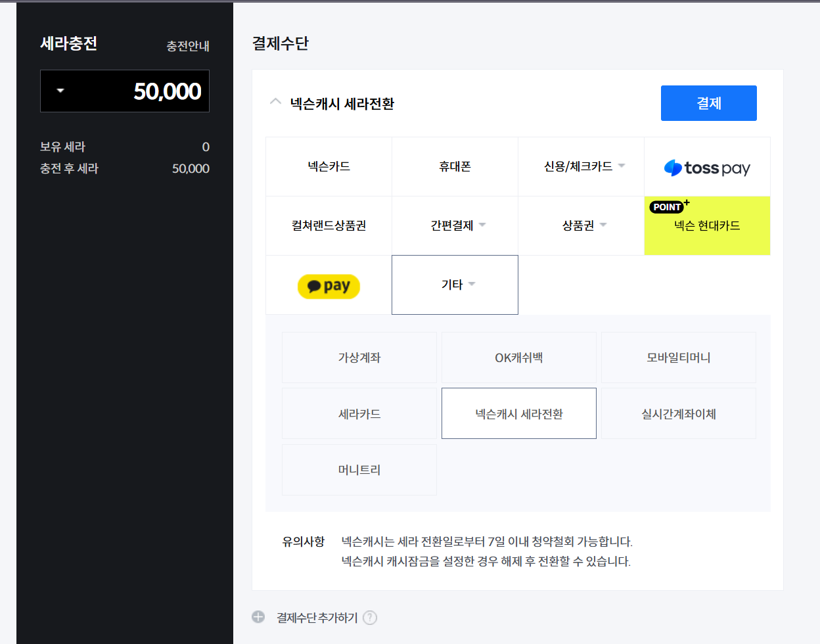Click the 캐시잠금 해제 notice line

tap(486, 561)
